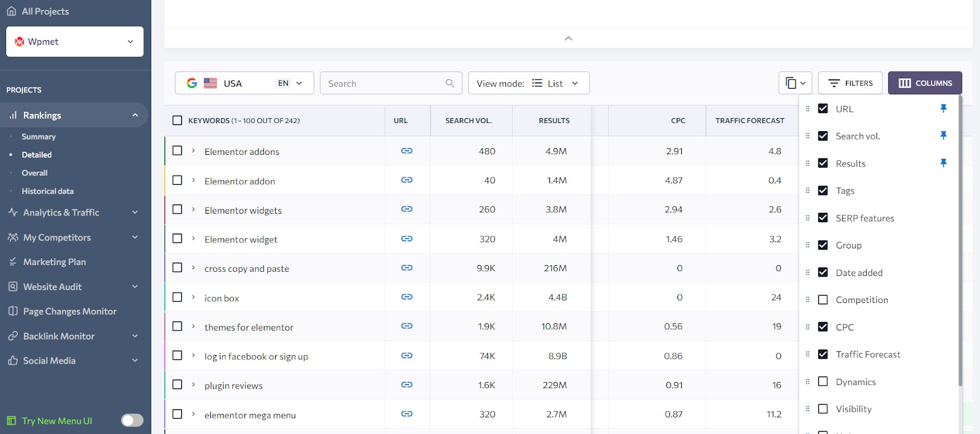Unpin the URL column with pin icon

click(943, 108)
